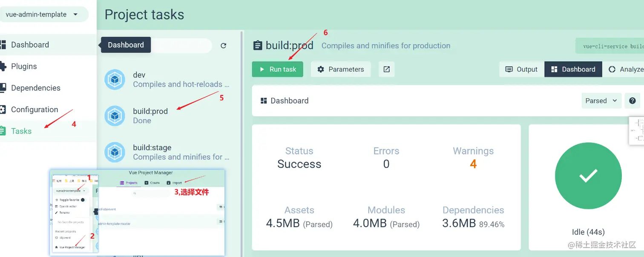Click recent project sbj-event in inset
Screen dimensions: 644x257
[x=63, y=238]
